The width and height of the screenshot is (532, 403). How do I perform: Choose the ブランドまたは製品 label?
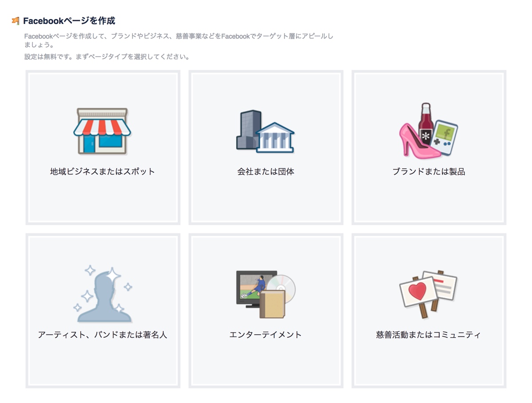429,172
